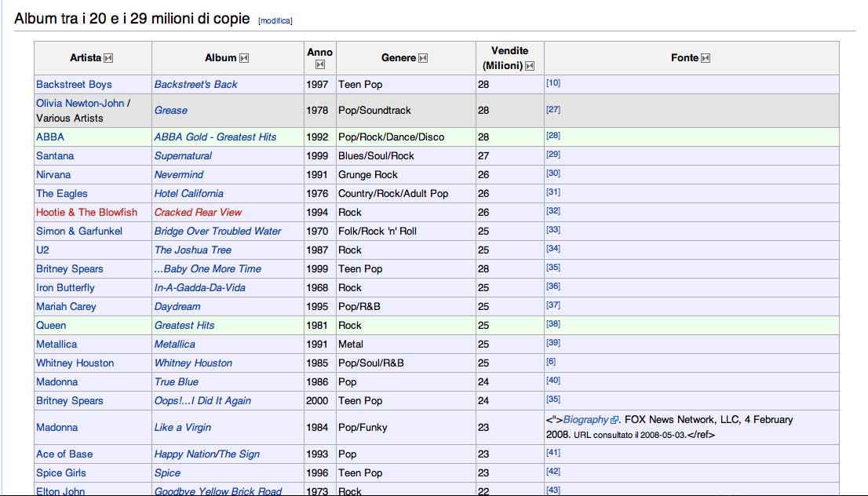Screen dimensions: 868x496
Task: Go to the ABBA artist page
Action: [x=49, y=137]
